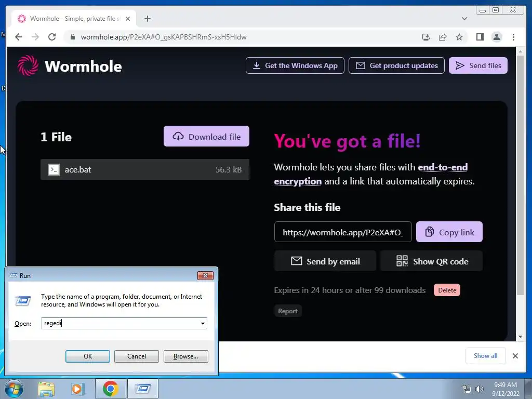Close the downloads bar

(x=515, y=355)
